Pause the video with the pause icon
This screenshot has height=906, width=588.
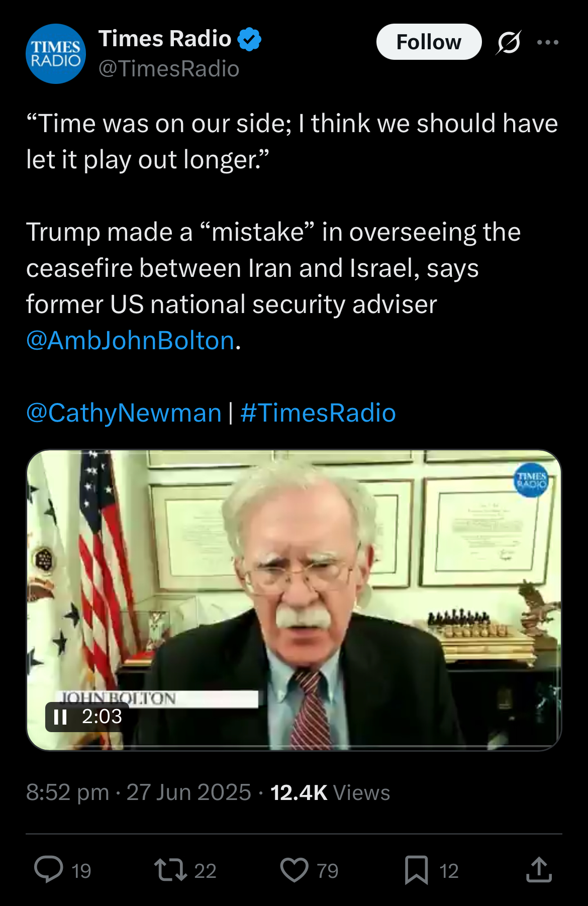pos(60,717)
